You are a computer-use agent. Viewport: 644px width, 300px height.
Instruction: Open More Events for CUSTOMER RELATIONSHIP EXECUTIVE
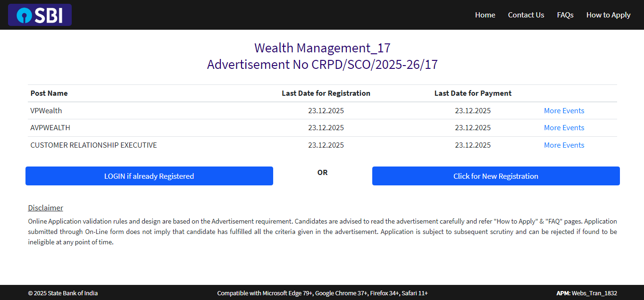[x=564, y=145]
